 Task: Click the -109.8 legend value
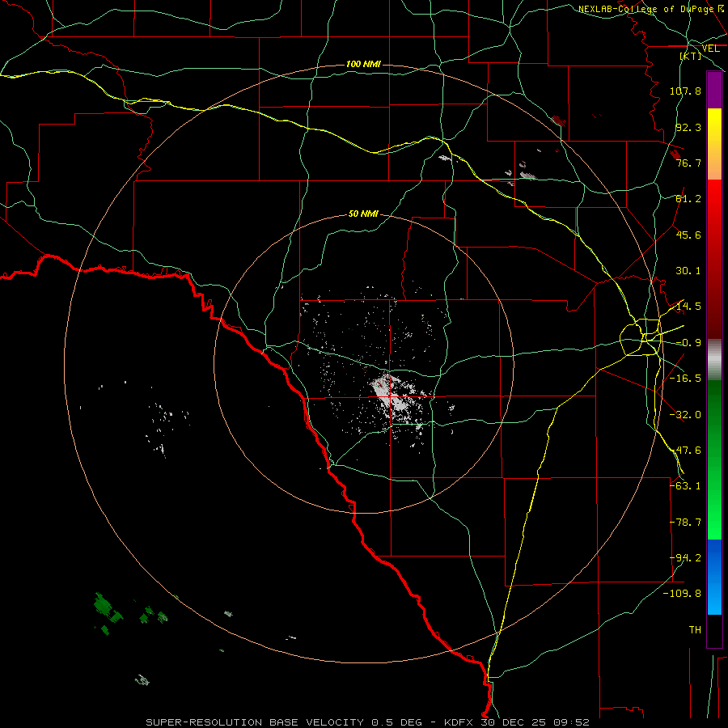point(683,594)
